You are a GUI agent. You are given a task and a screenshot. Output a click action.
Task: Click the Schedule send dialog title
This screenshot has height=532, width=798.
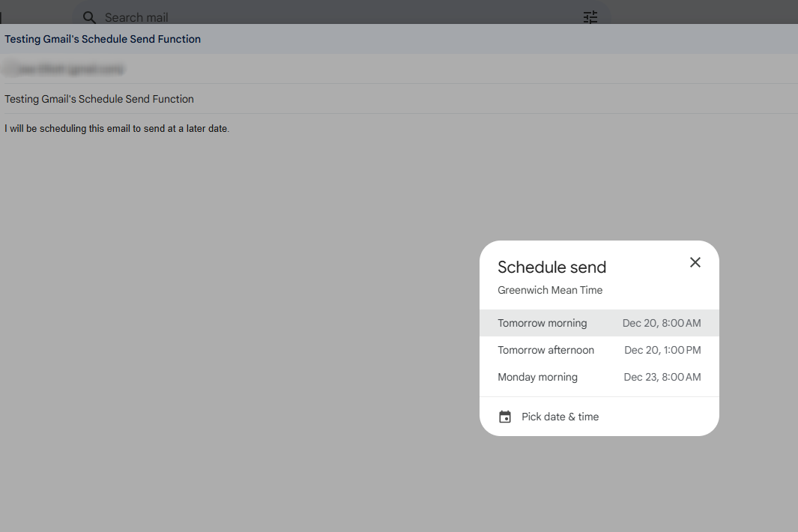click(552, 267)
